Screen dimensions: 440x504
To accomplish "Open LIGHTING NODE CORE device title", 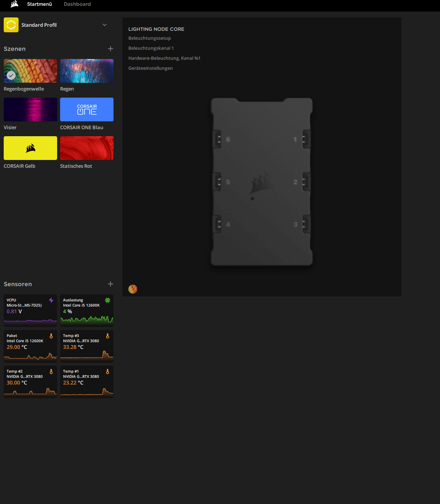I will tap(156, 29).
